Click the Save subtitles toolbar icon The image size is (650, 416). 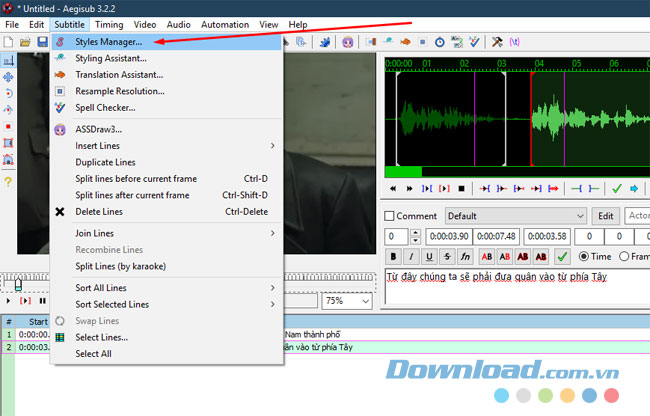pos(42,42)
